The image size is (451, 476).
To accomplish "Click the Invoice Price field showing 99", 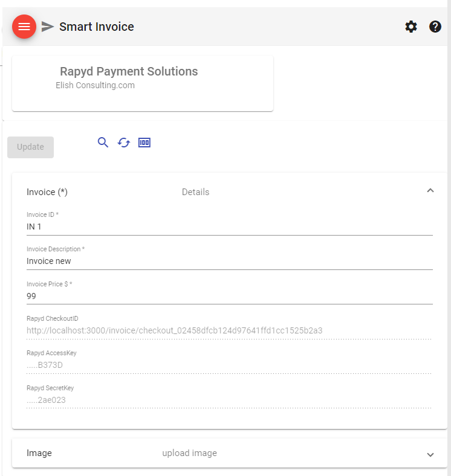I will click(230, 296).
